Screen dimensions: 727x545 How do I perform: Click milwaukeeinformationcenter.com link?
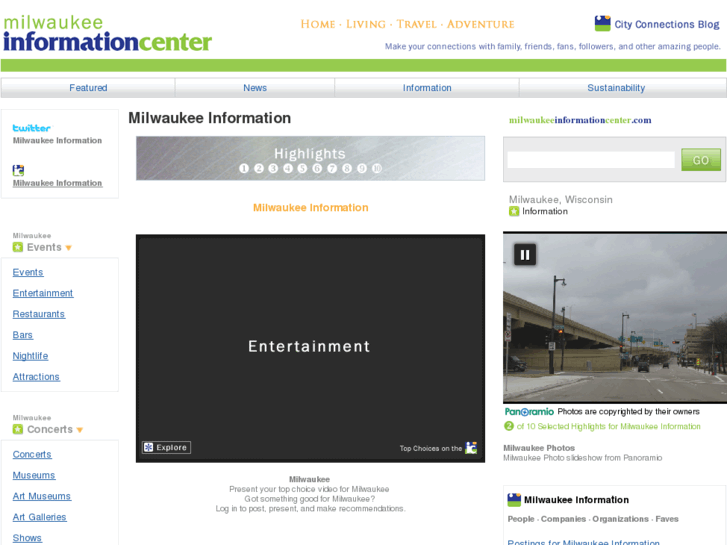[580, 120]
